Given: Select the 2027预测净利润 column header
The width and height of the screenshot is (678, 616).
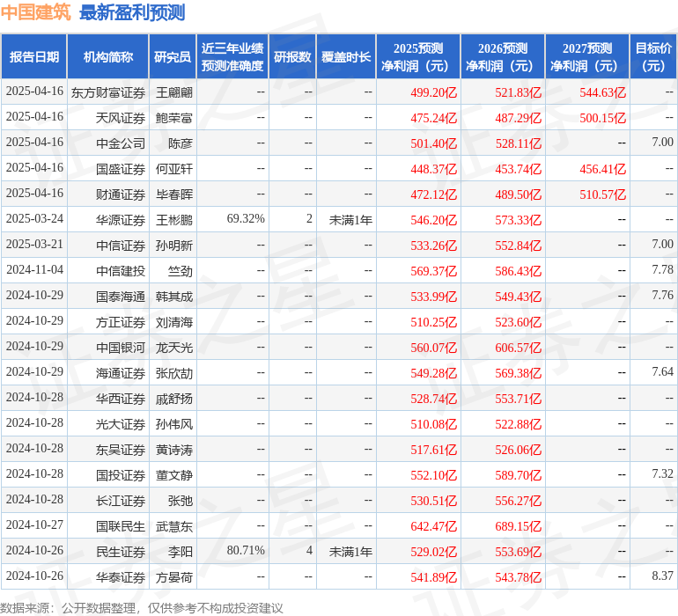Looking at the screenshot, I should tap(587, 57).
